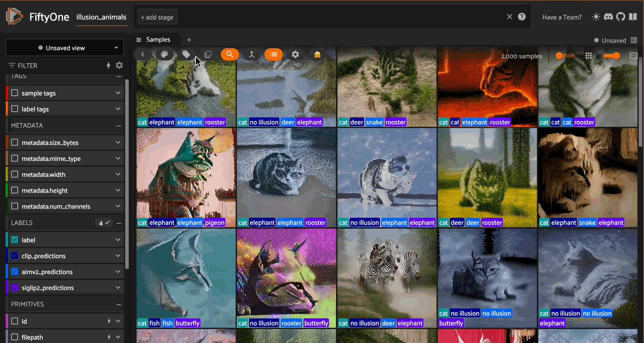Uncheck the clip_predictions checkbox
The image size is (644, 343).
pos(15,256)
